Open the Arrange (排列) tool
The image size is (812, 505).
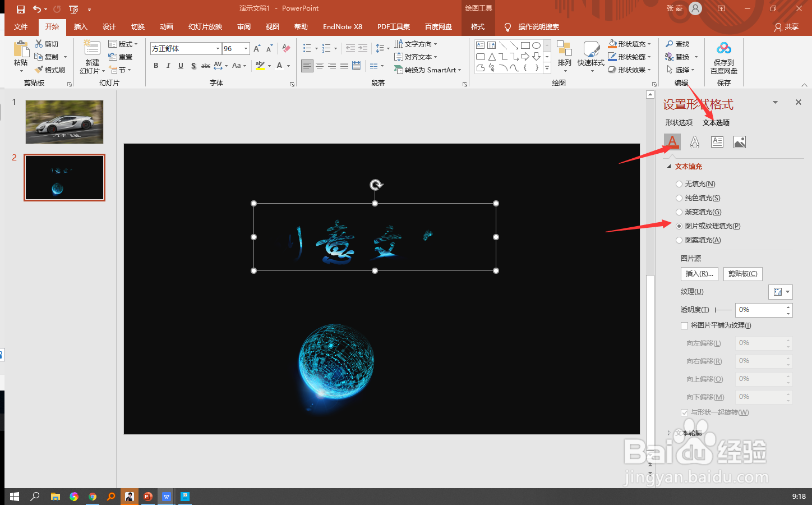pos(565,56)
